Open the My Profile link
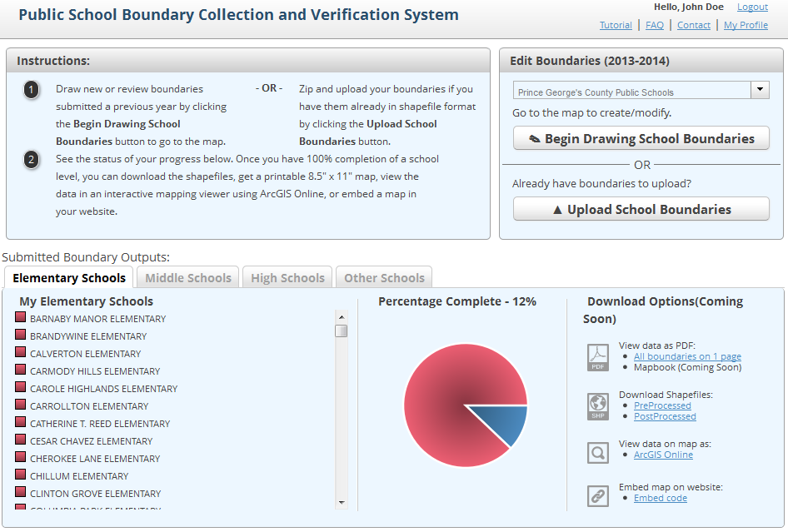Image resolution: width=788 pixels, height=532 pixels. pyautogui.click(x=746, y=25)
